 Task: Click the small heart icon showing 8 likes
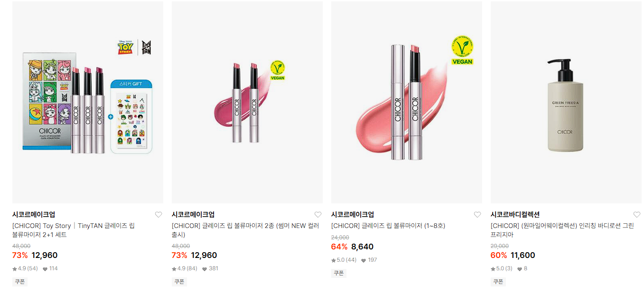coord(520,269)
